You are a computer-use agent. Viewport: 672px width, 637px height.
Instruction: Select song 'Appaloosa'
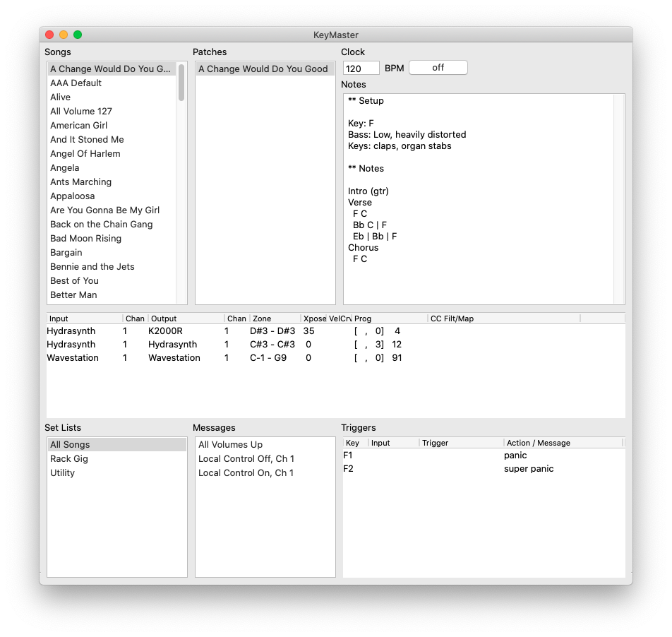112,196
